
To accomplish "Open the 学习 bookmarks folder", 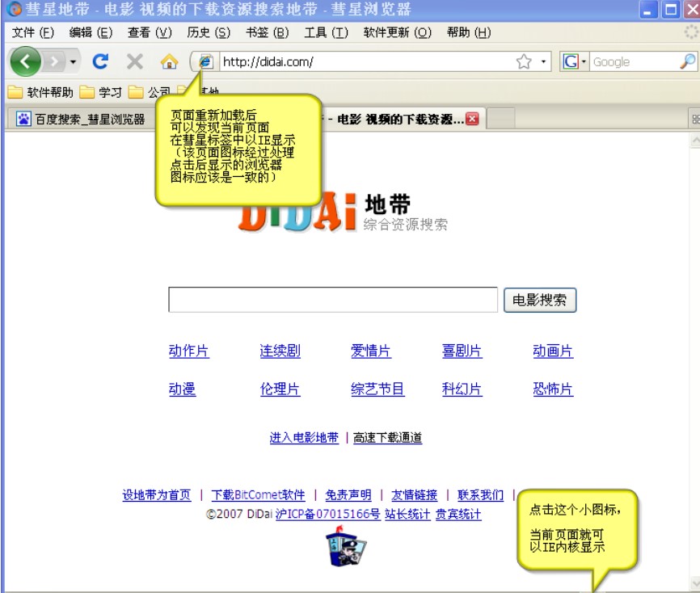I will click(100, 92).
